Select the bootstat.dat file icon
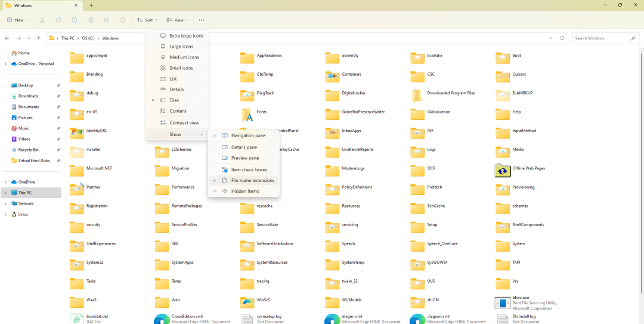 76,319
